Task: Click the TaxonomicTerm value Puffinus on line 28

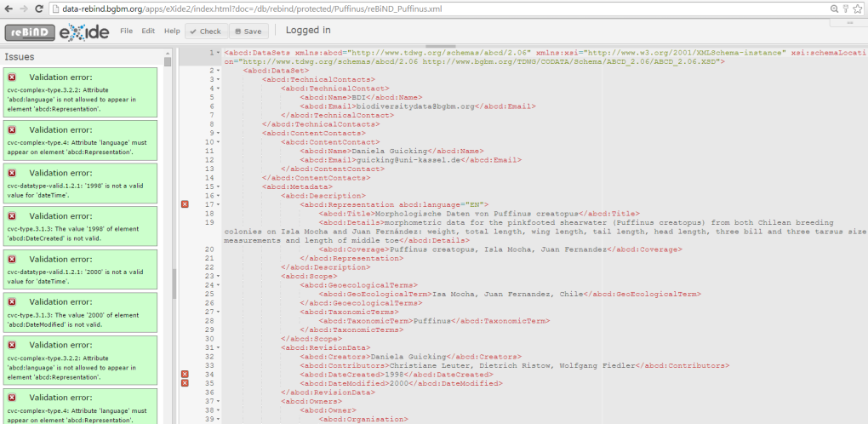Action: click(433, 321)
